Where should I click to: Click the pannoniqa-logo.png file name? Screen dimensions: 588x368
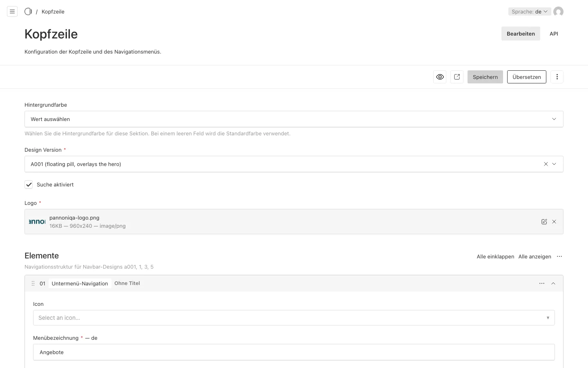click(74, 218)
